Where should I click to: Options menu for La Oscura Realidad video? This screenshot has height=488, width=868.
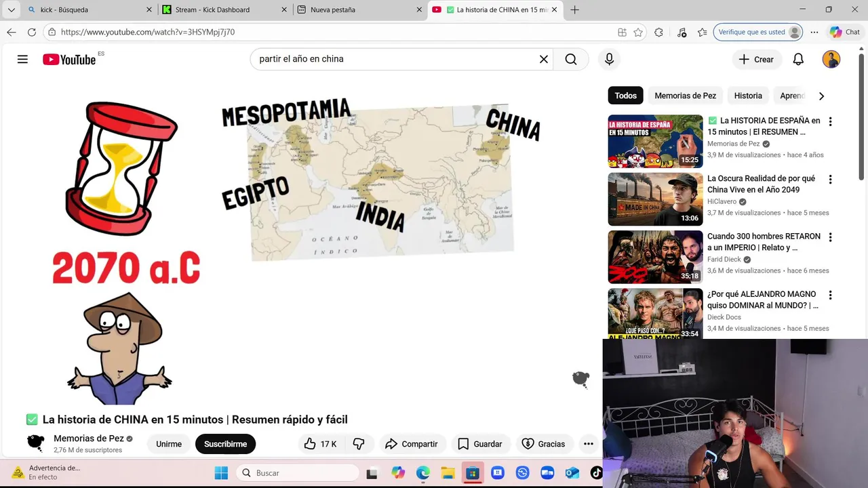[x=830, y=180]
